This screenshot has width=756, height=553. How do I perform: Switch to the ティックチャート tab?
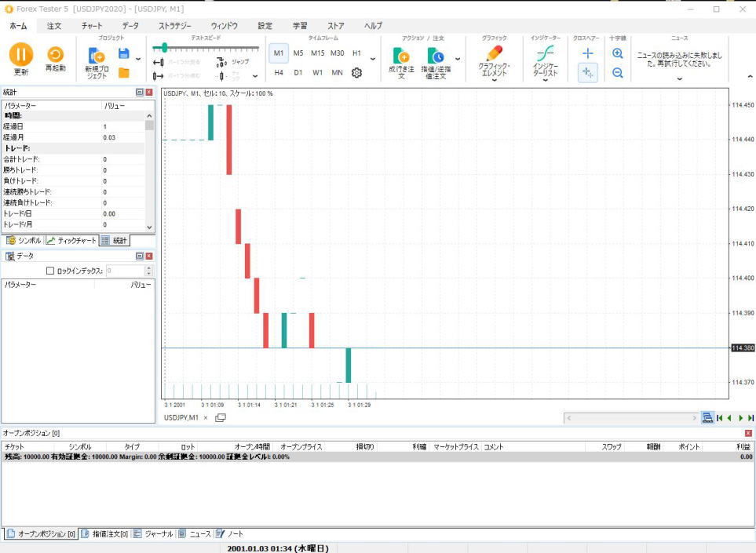[x=71, y=241]
